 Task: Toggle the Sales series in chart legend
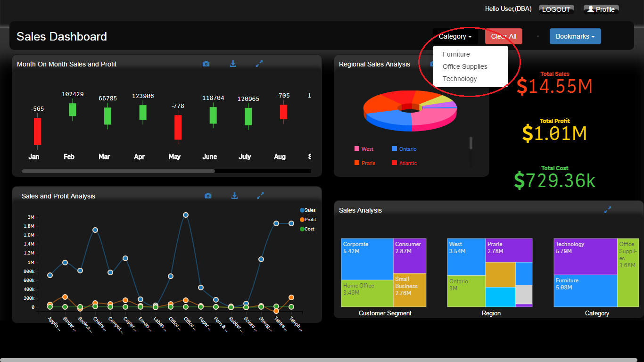(x=302, y=210)
